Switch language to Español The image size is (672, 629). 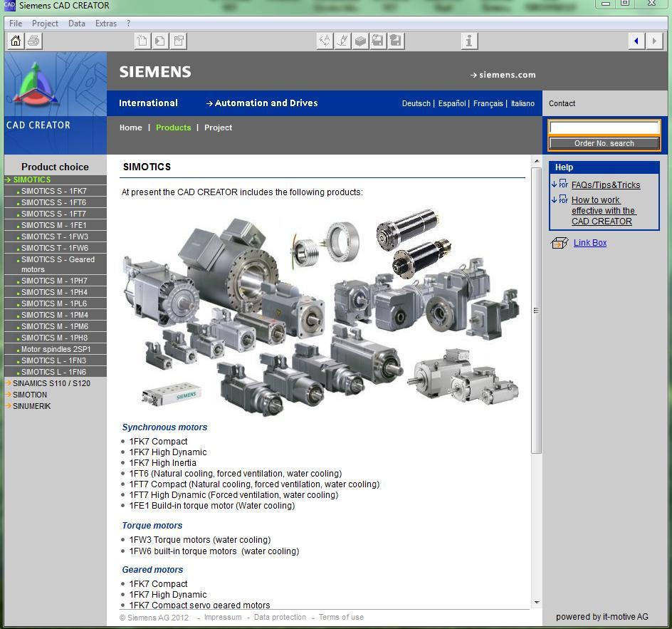452,103
